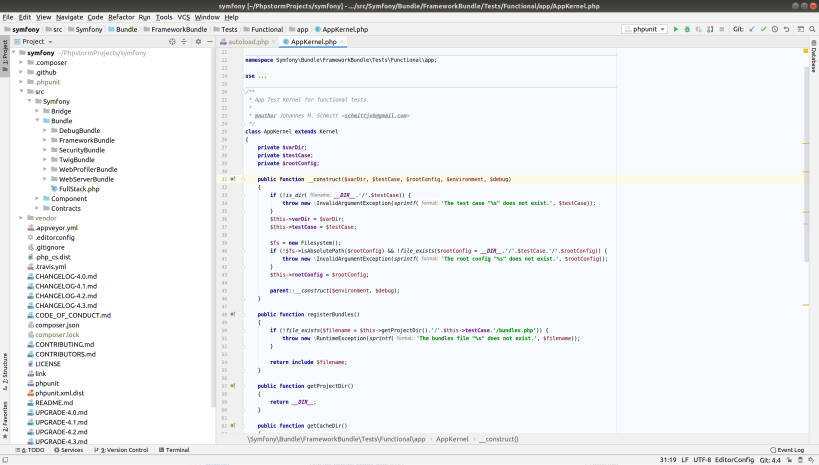Click the locate file target icon in Project panel
This screenshot has width=819, height=465.
tap(173, 42)
